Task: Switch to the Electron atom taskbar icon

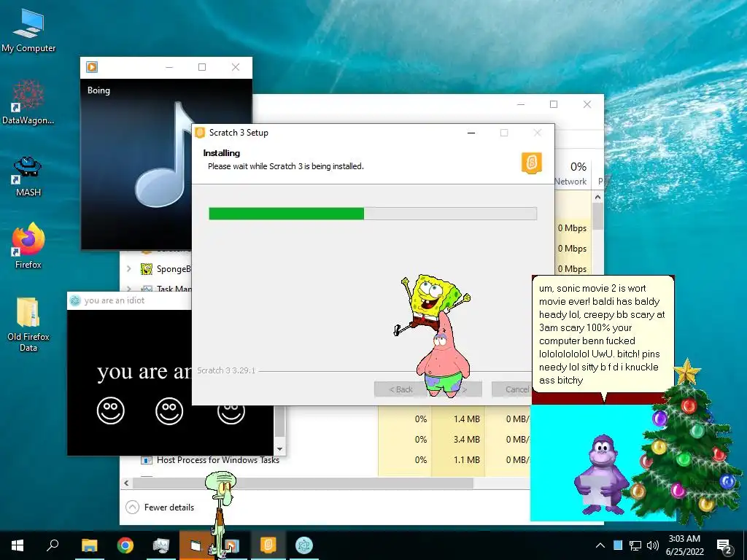Action: tap(303, 545)
